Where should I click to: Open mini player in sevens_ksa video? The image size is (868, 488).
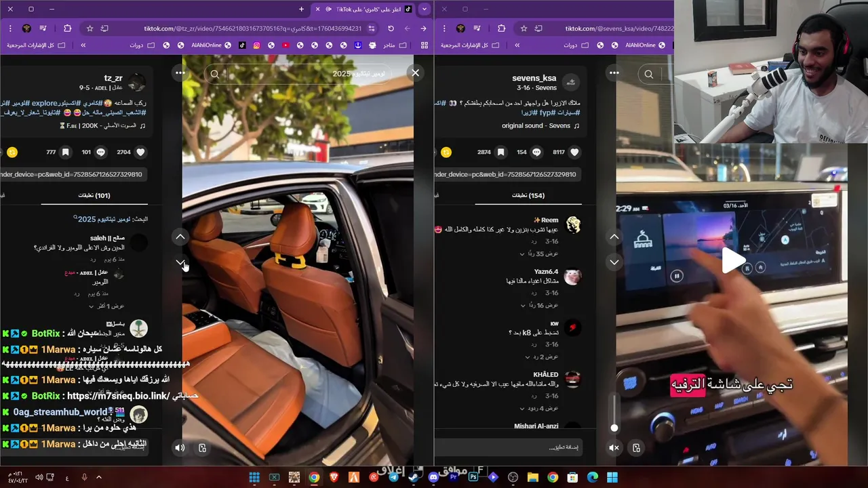(x=636, y=448)
